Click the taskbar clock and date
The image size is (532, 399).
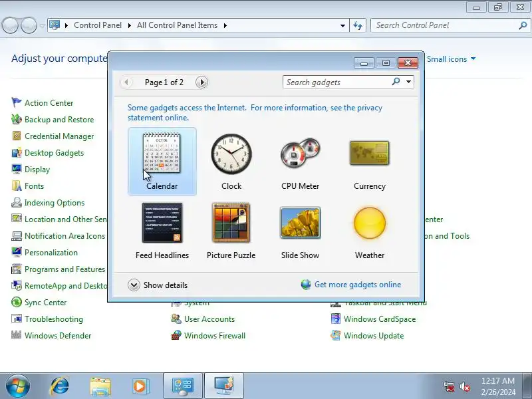point(498,386)
